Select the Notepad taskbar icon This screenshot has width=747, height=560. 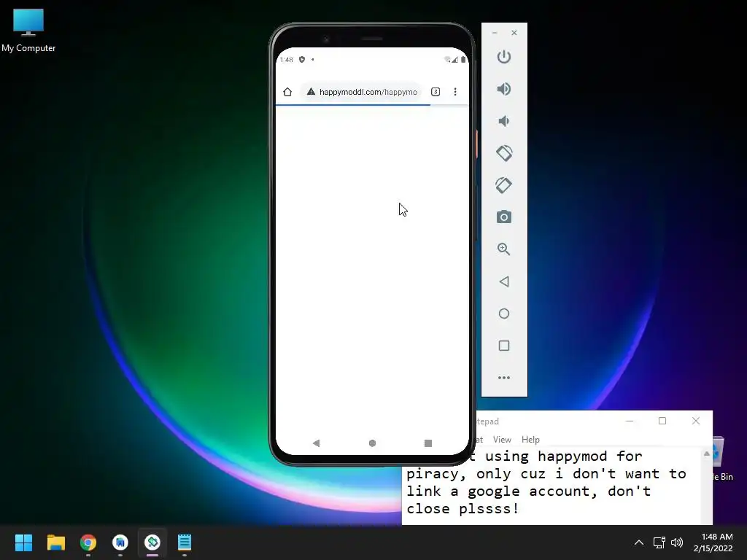[x=185, y=542]
